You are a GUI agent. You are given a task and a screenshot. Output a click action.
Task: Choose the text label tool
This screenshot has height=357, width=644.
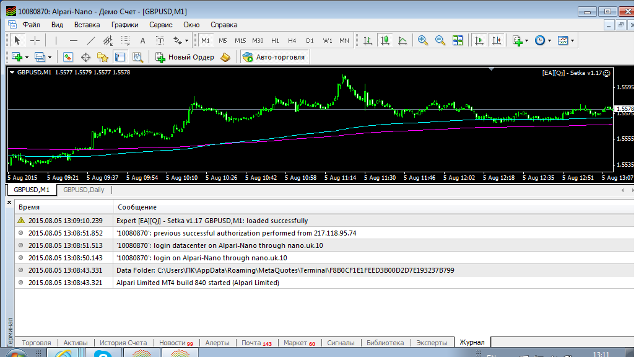tap(160, 40)
